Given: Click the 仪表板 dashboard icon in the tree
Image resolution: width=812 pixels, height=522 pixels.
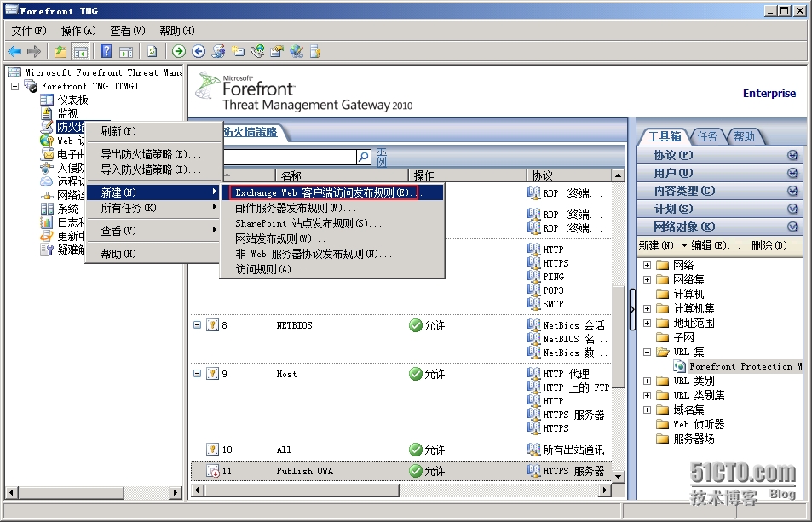Looking at the screenshot, I should click(x=48, y=100).
